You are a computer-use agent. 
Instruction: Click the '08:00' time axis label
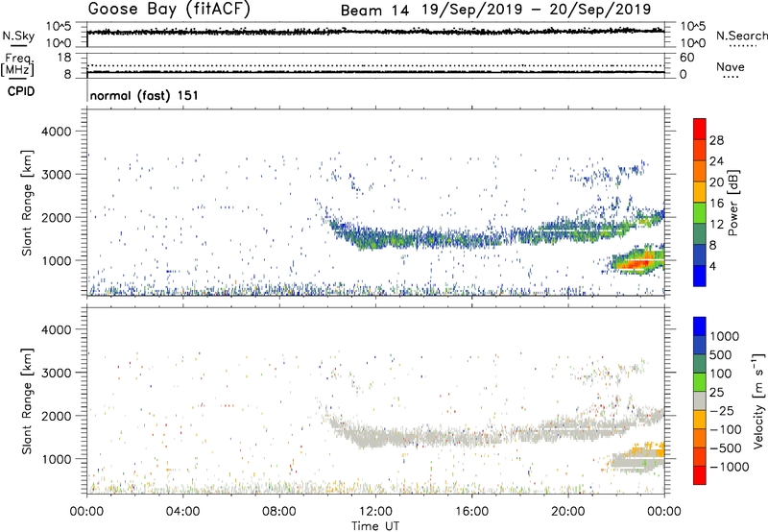click(279, 512)
